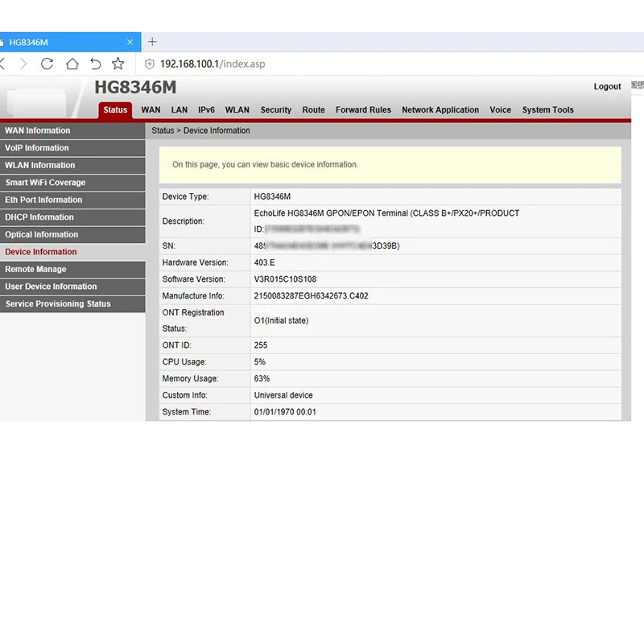644x644 pixels.
Task: Select Smart WiFi Coverage in sidebar
Action: [72, 183]
